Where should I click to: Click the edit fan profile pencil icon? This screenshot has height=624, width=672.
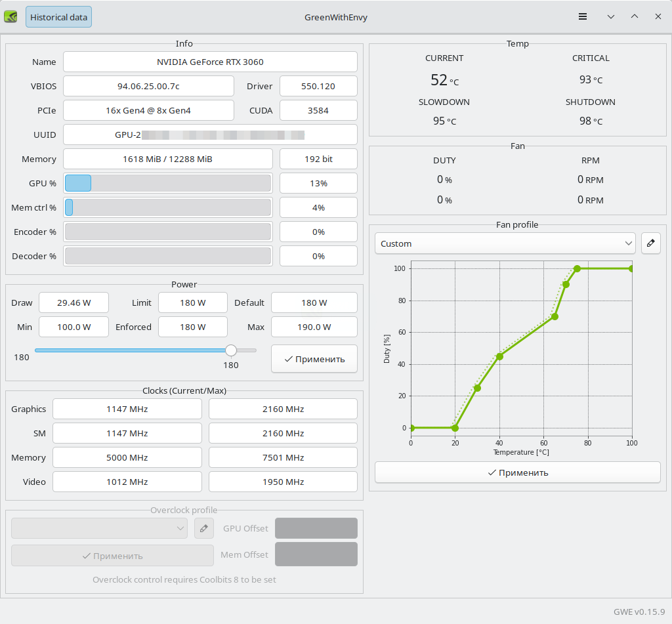click(650, 243)
